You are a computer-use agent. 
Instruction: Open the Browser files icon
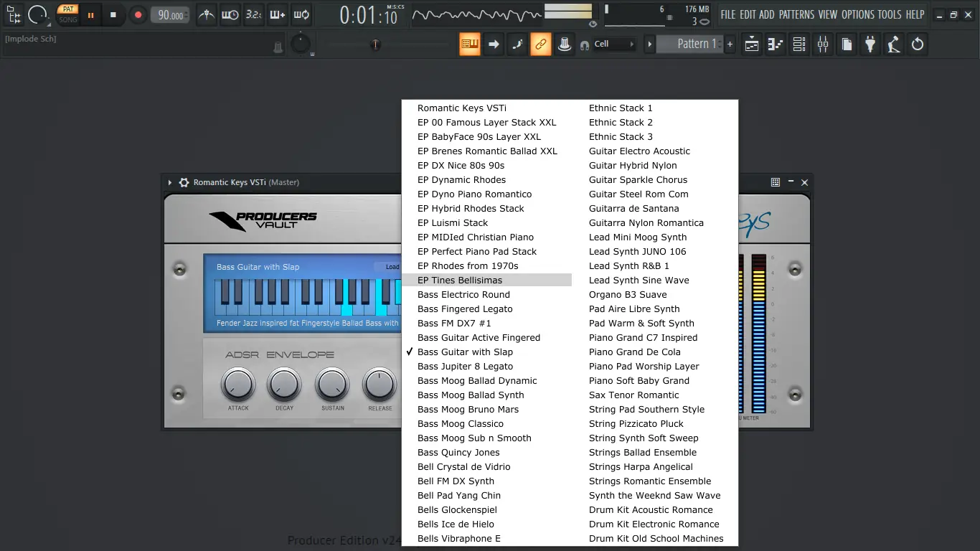[847, 44]
